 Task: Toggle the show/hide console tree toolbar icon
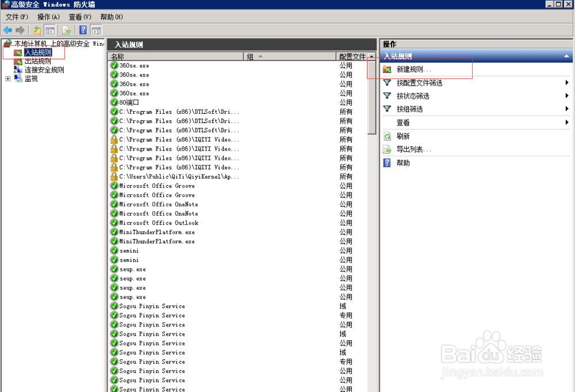point(50,30)
